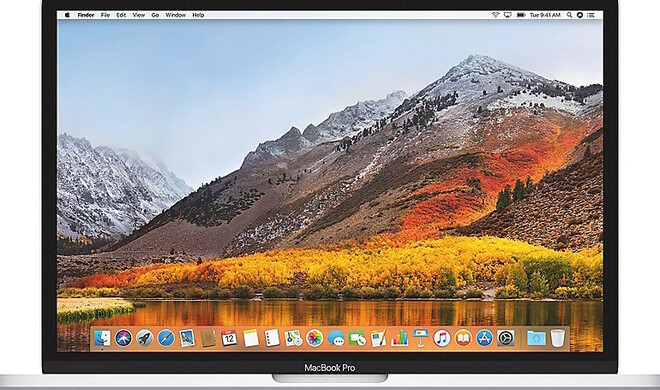Click the AirPlay display icon
Viewport: 660px width, 390px height.
508,15
